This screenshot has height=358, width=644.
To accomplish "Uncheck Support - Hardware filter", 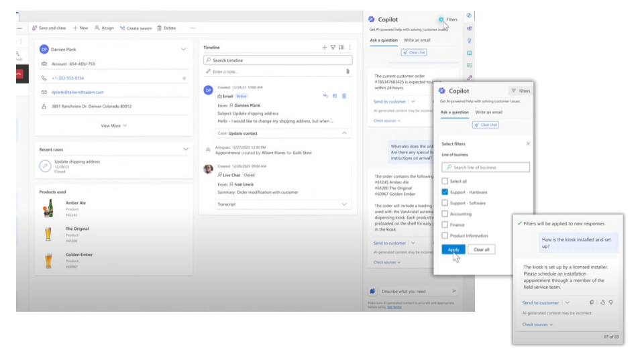I will click(x=445, y=192).
